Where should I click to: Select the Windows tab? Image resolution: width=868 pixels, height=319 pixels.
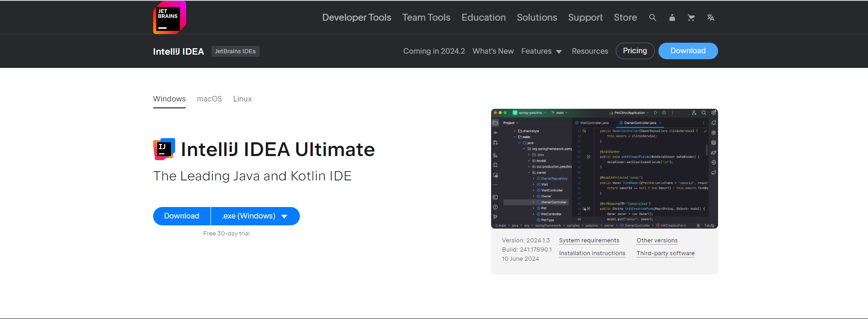pyautogui.click(x=169, y=99)
